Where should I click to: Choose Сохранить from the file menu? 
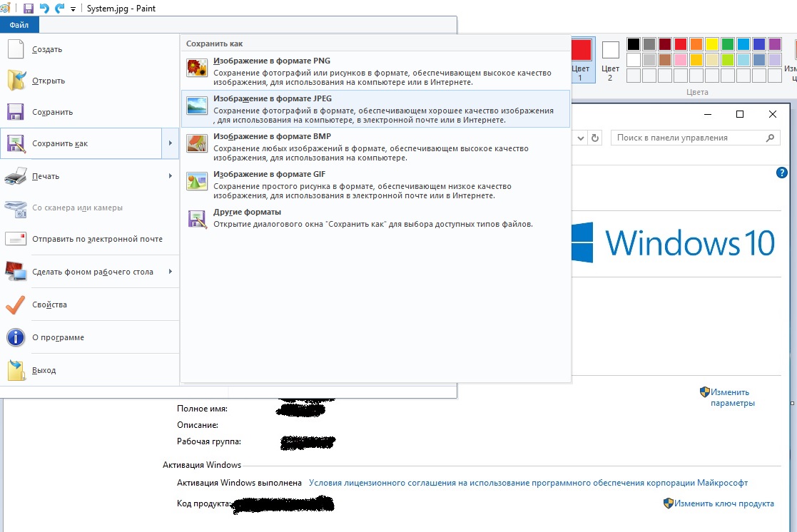pyautogui.click(x=89, y=112)
